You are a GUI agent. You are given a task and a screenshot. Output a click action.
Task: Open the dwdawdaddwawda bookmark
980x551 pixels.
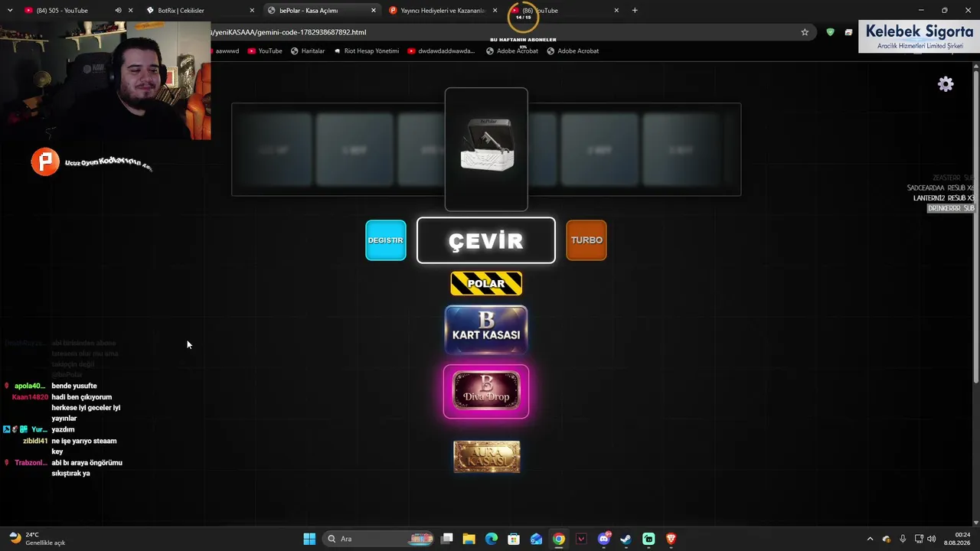[441, 51]
